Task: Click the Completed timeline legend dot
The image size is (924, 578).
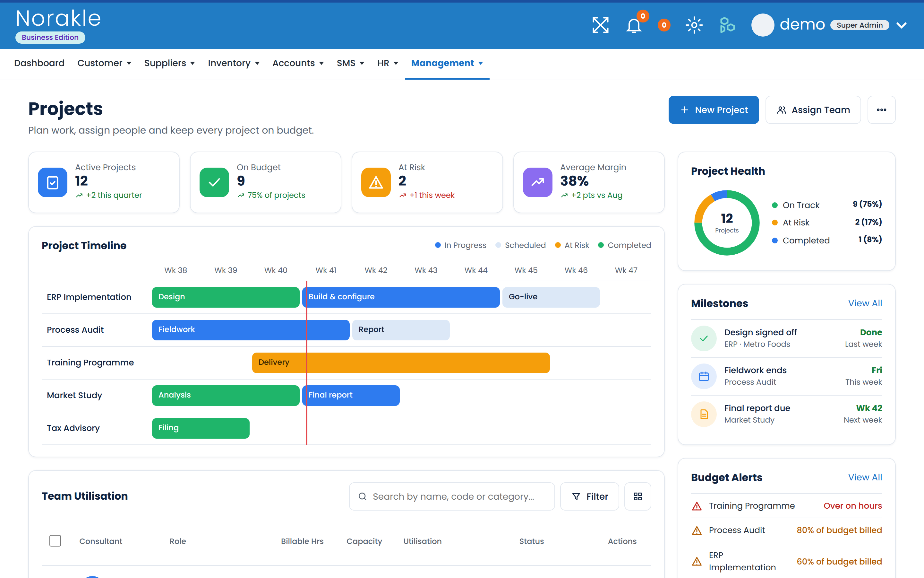Action: tap(601, 245)
